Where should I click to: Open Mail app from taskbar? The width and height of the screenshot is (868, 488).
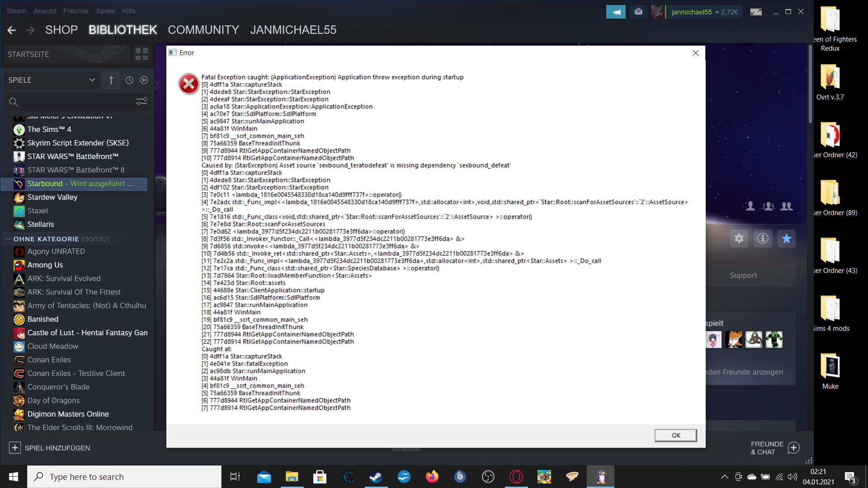coord(264,477)
